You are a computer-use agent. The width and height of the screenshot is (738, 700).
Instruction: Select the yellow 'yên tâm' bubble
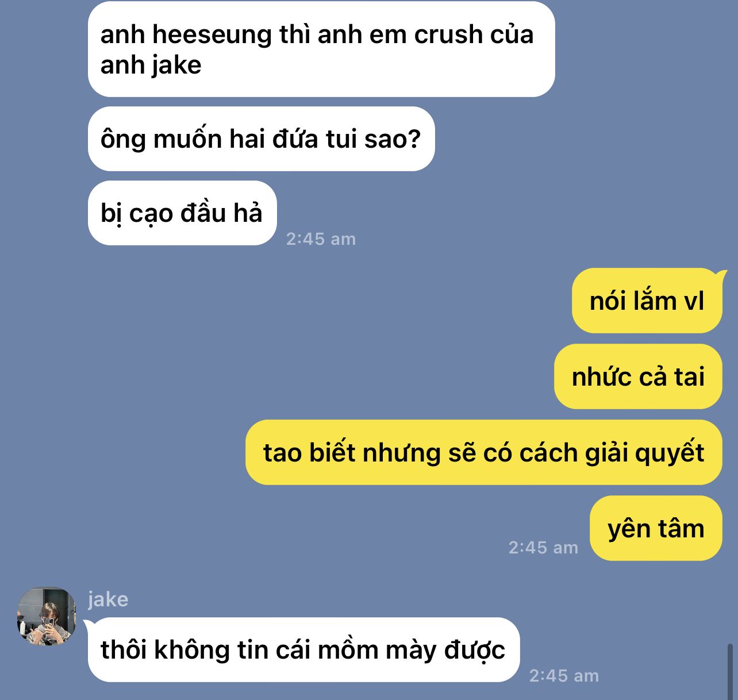(656, 528)
